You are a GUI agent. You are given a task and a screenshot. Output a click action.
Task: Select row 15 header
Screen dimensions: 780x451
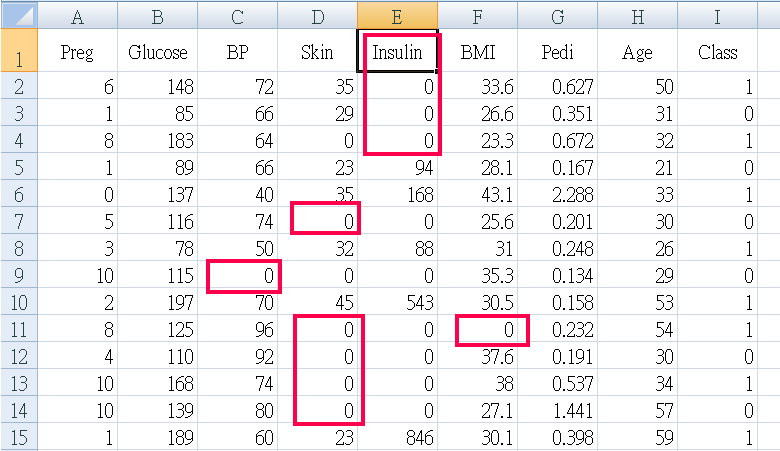(x=19, y=437)
